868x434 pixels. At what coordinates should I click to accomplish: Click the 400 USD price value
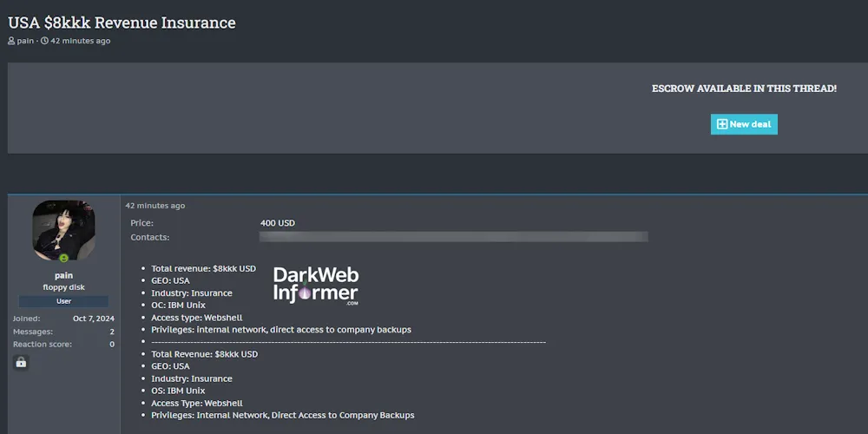pyautogui.click(x=277, y=223)
